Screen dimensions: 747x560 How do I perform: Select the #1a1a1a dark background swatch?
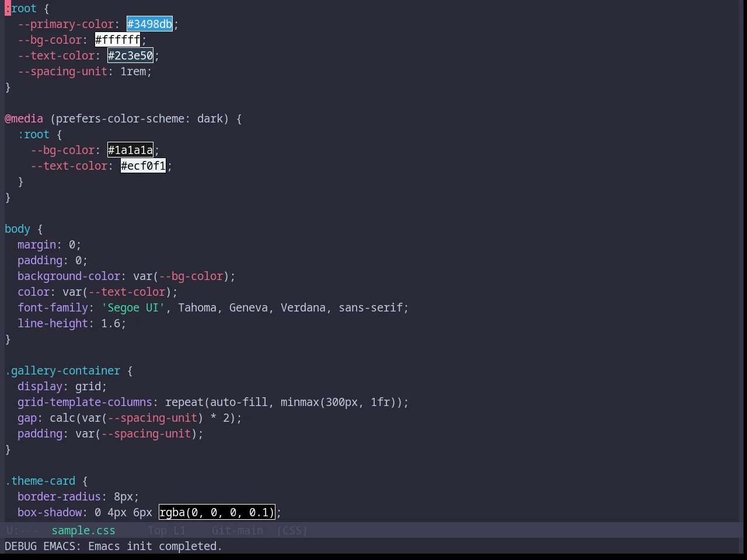click(x=131, y=150)
